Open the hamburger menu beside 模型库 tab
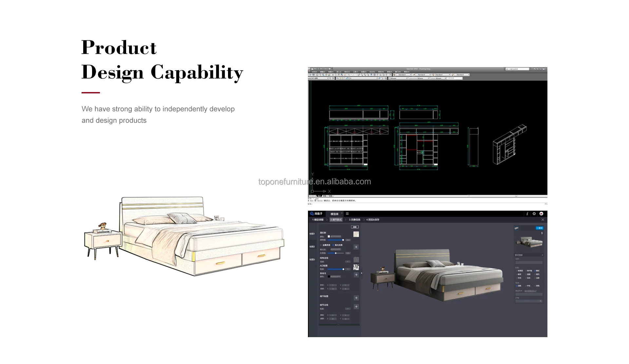 (x=347, y=214)
